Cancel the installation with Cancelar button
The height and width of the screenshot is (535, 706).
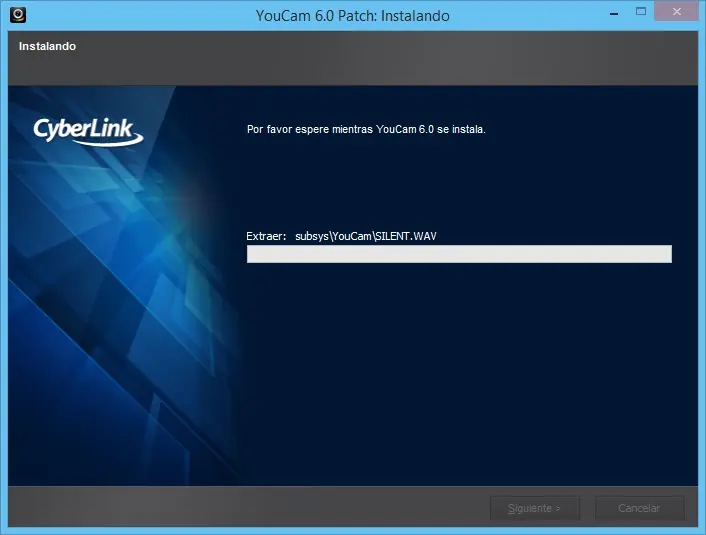[639, 508]
